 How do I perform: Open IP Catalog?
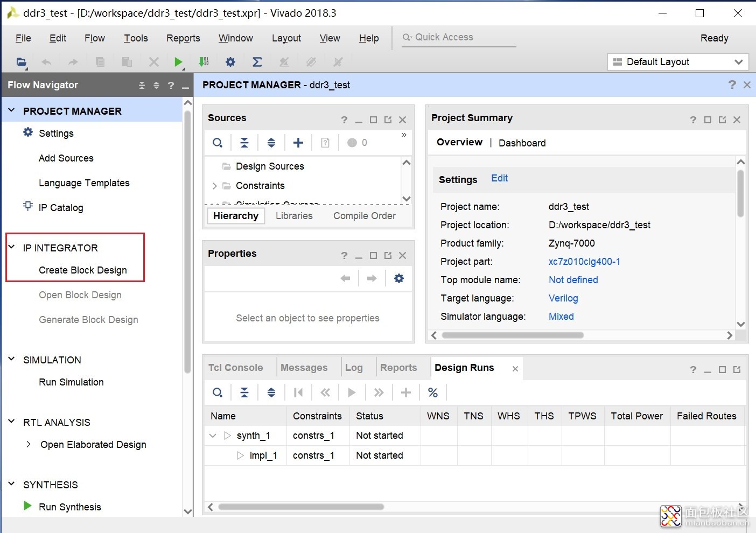[61, 208]
